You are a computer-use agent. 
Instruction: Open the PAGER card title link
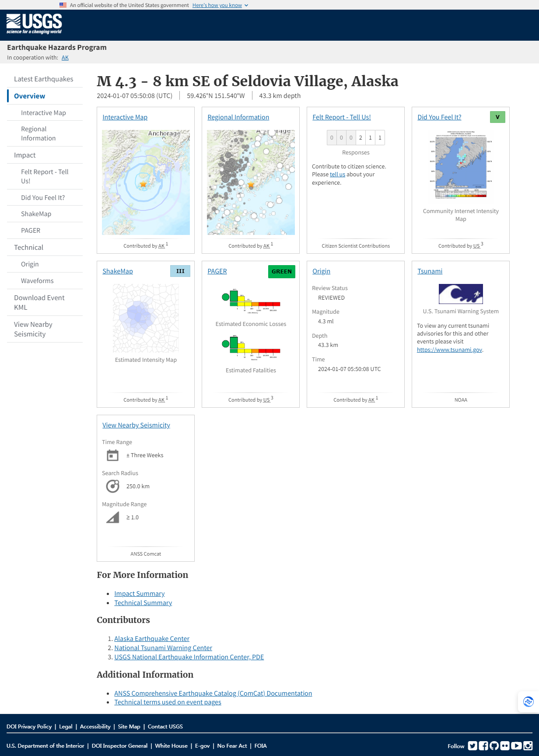tap(217, 271)
